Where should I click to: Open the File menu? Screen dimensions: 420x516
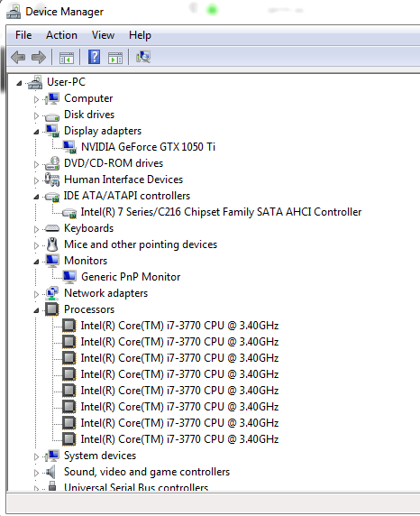point(23,35)
